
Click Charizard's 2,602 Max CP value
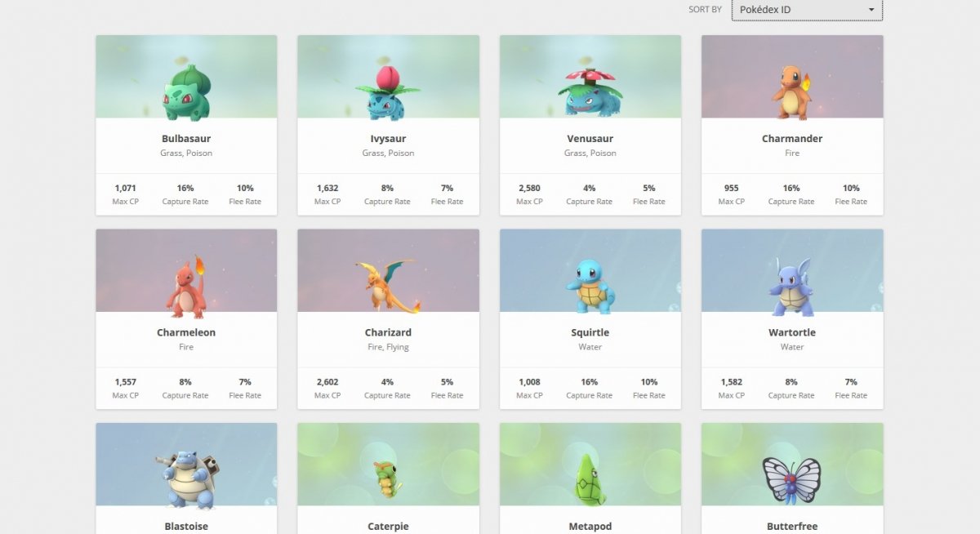(x=327, y=382)
